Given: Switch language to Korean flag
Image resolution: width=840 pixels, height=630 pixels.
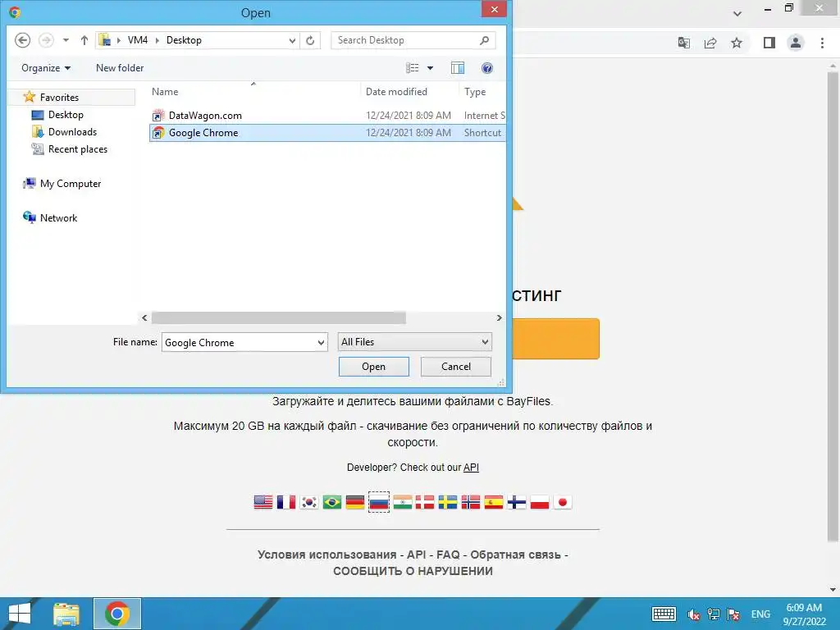Looking at the screenshot, I should coord(309,502).
